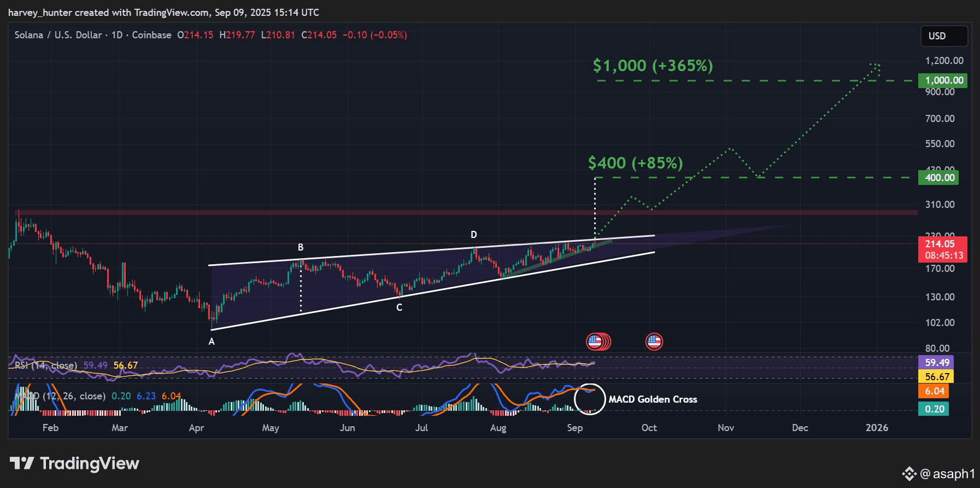Click the 310.00 price axis value
Image resolution: width=980 pixels, height=488 pixels.
(940, 205)
